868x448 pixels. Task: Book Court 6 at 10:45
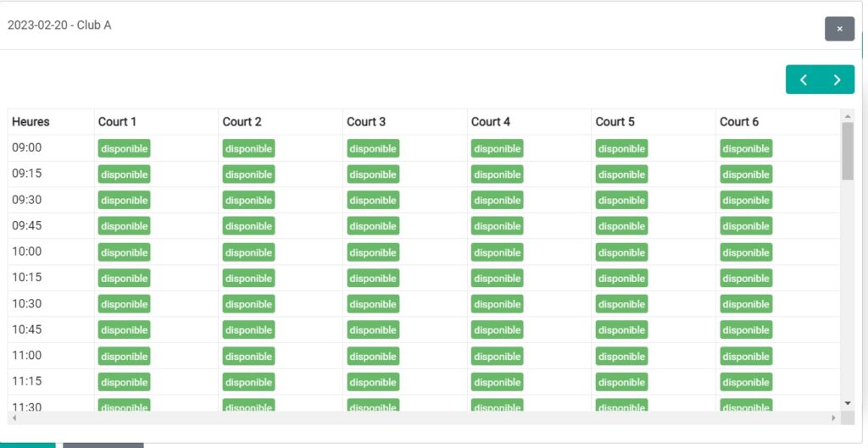(746, 329)
